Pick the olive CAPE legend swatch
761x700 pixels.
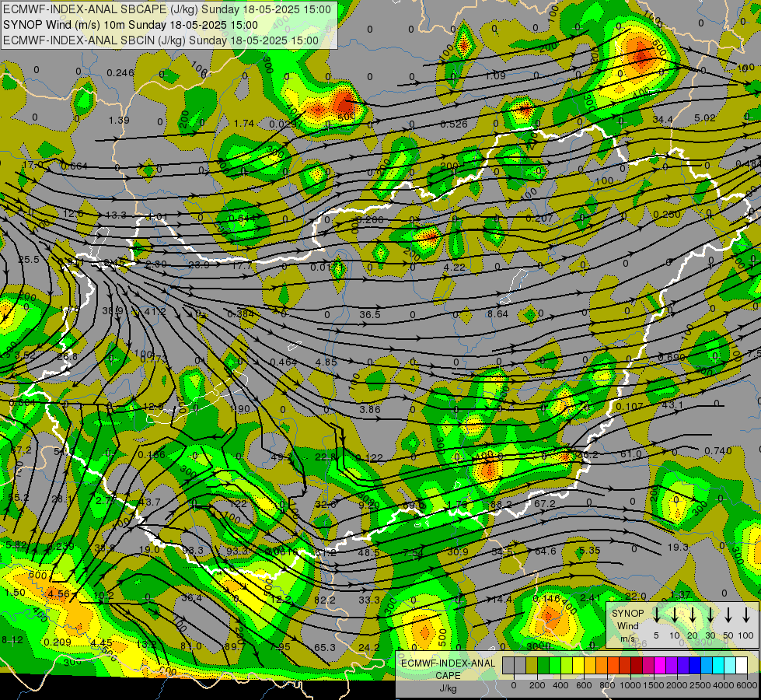pos(532,666)
